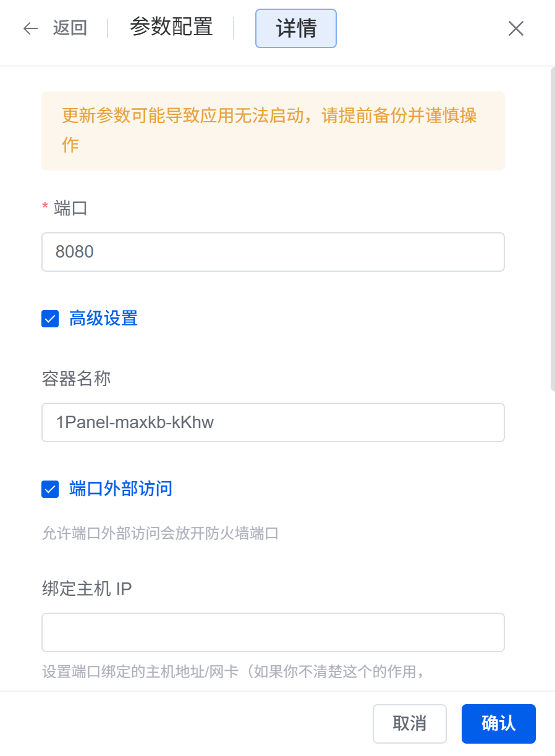Close the panel with the X icon

516,28
